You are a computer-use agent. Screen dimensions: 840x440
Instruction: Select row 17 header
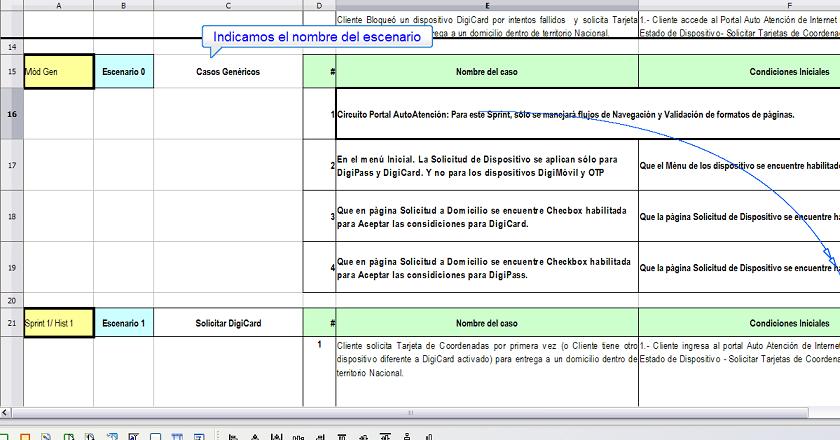12,165
